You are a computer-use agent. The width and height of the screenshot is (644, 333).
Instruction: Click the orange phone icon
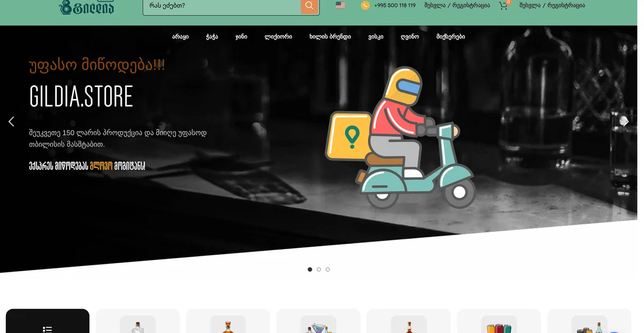pyautogui.click(x=365, y=5)
